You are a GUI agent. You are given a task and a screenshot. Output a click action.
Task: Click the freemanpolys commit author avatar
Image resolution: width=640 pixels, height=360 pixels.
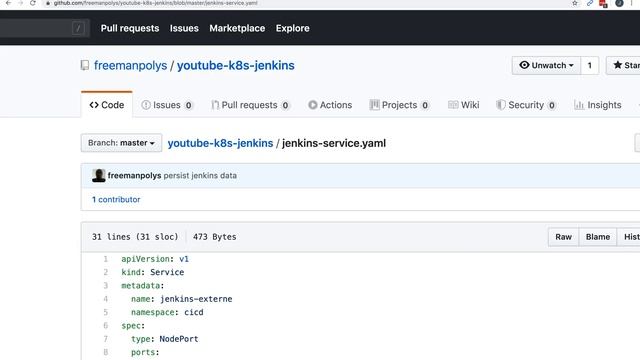[x=98, y=176]
